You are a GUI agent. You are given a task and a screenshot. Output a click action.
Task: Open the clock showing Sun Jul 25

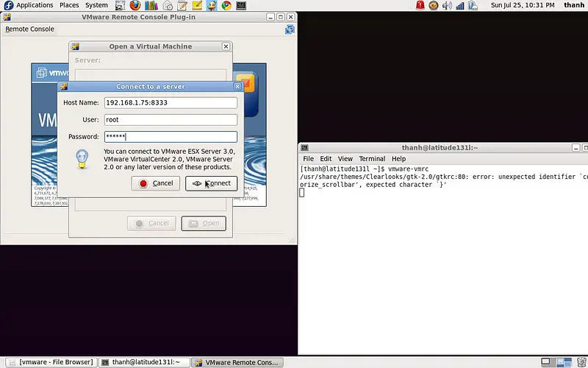point(523,5)
